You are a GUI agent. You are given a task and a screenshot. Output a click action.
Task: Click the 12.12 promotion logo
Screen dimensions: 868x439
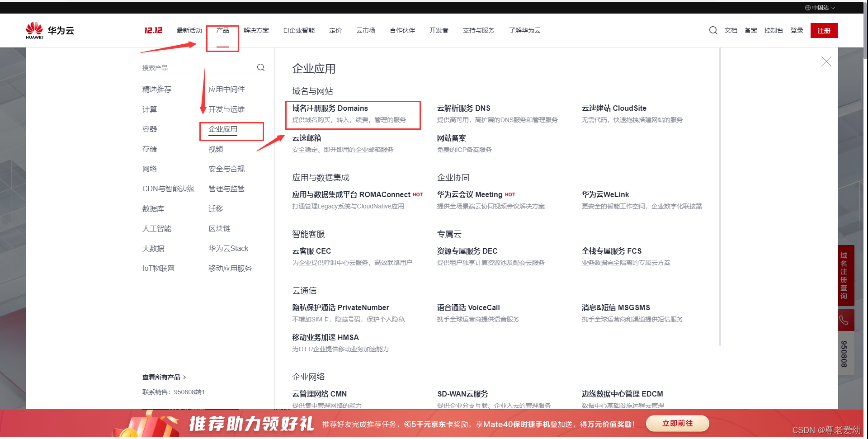tap(153, 30)
